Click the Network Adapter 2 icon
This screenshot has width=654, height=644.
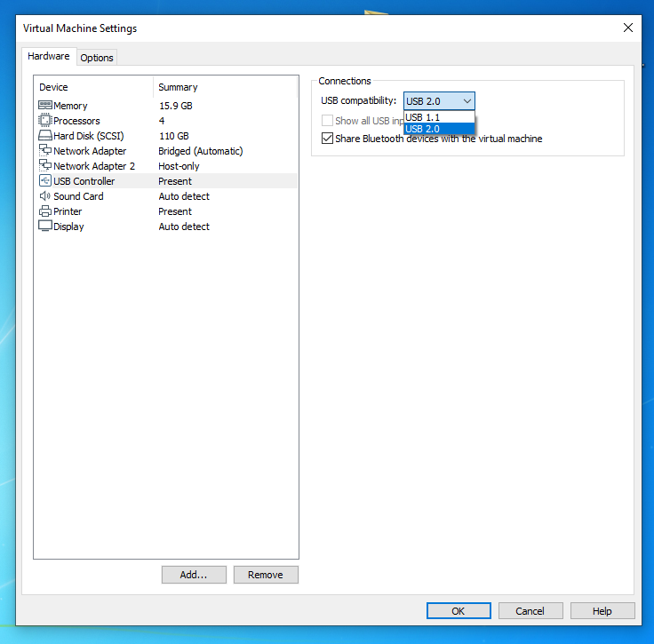click(x=45, y=166)
